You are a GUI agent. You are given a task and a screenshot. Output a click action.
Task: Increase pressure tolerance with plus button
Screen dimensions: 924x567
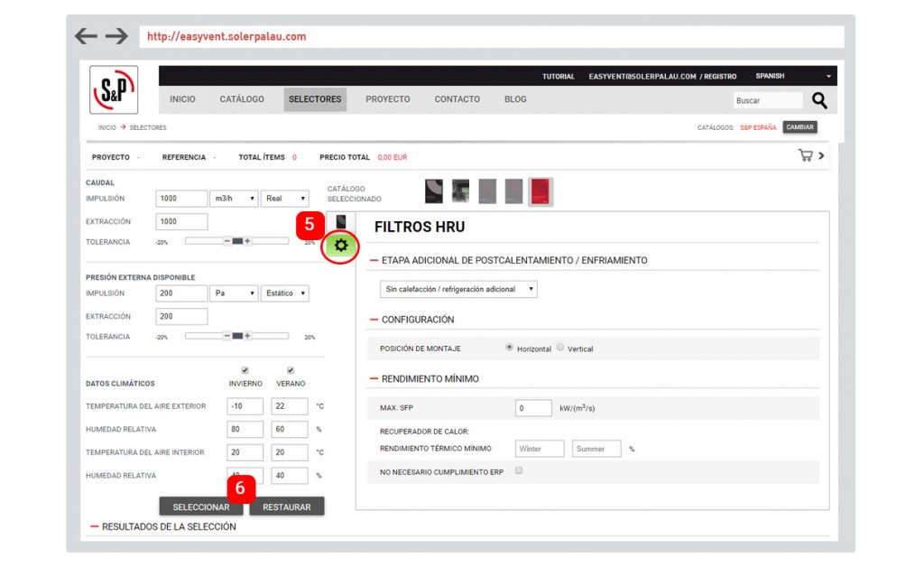[x=247, y=336]
